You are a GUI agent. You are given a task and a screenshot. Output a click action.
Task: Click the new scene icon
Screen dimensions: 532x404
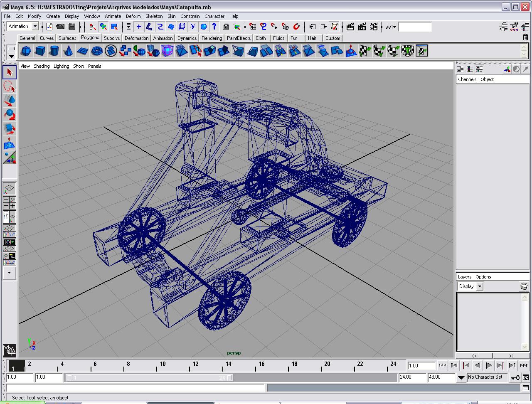click(49, 27)
